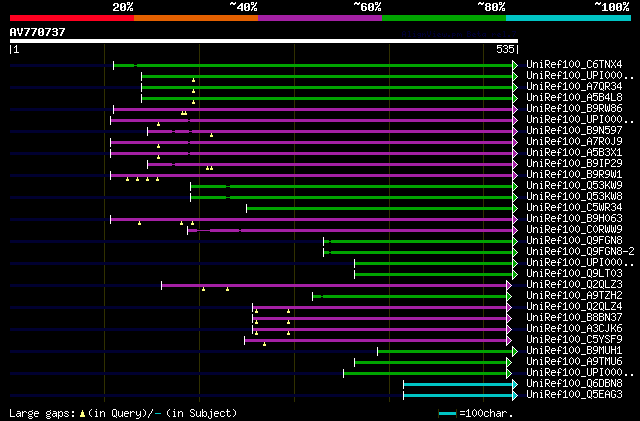Click the yellow triangle in Large gaps legend
The image size is (640, 421).
click(82, 414)
